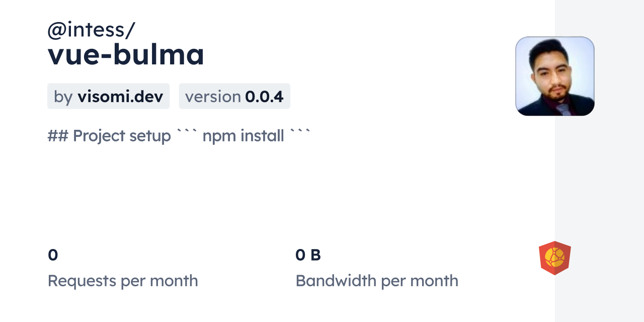Click the @intess/ scope text
Image resolution: width=644 pixels, height=322 pixels.
91,30
